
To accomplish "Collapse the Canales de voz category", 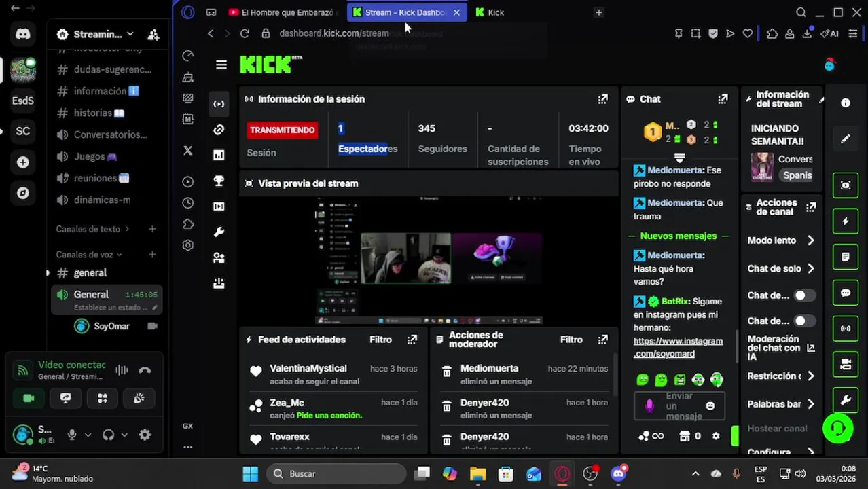I will [x=88, y=255].
